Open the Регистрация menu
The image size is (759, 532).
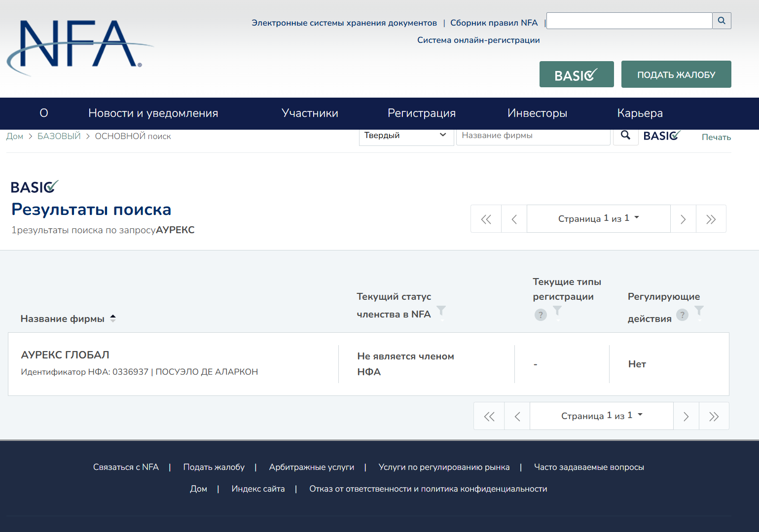coord(422,113)
